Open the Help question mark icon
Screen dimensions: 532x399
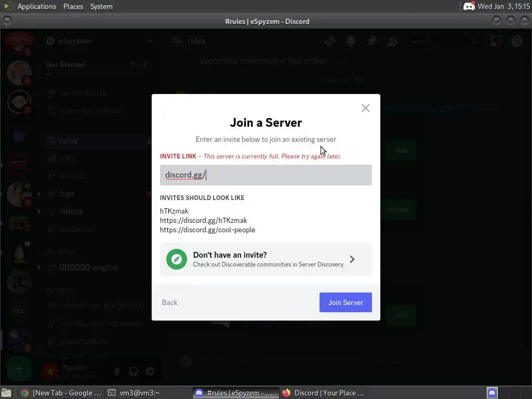[517, 42]
